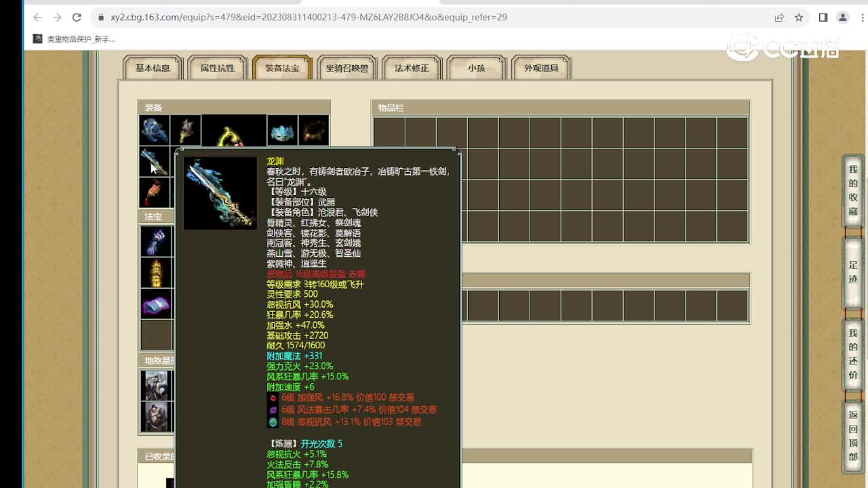Click the blue helmet equipment icon
This screenshot has width=868, height=488.
pos(154,130)
